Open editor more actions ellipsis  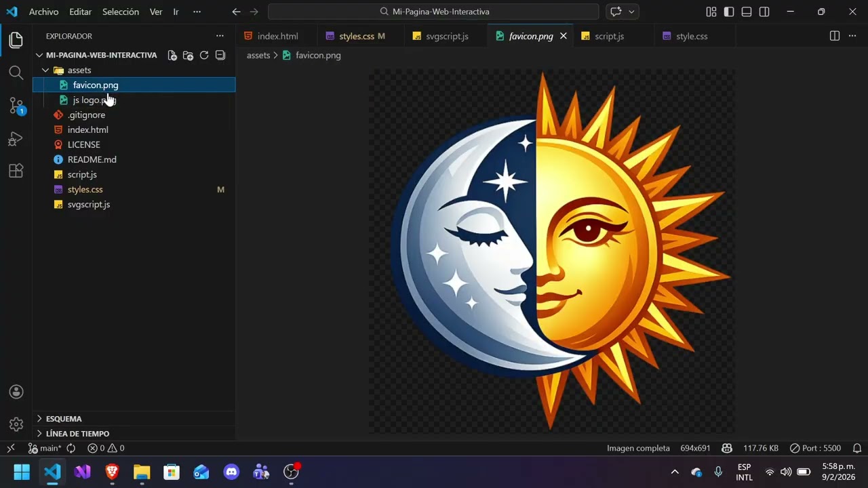[x=852, y=36]
